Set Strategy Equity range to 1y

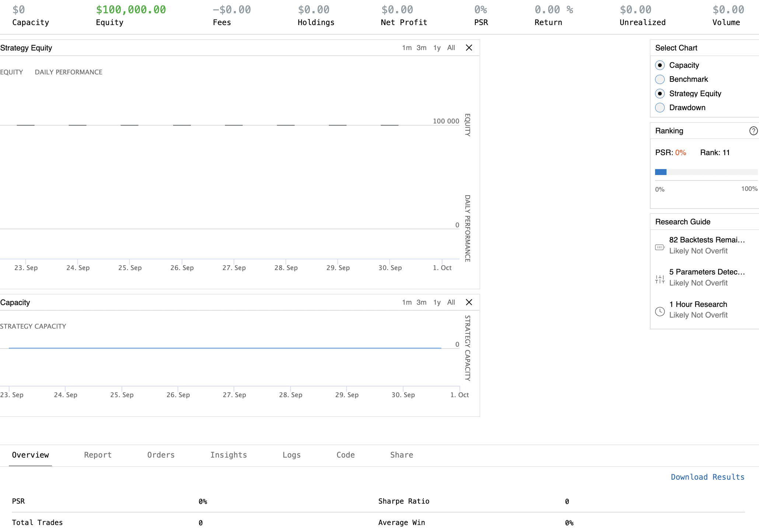click(437, 48)
